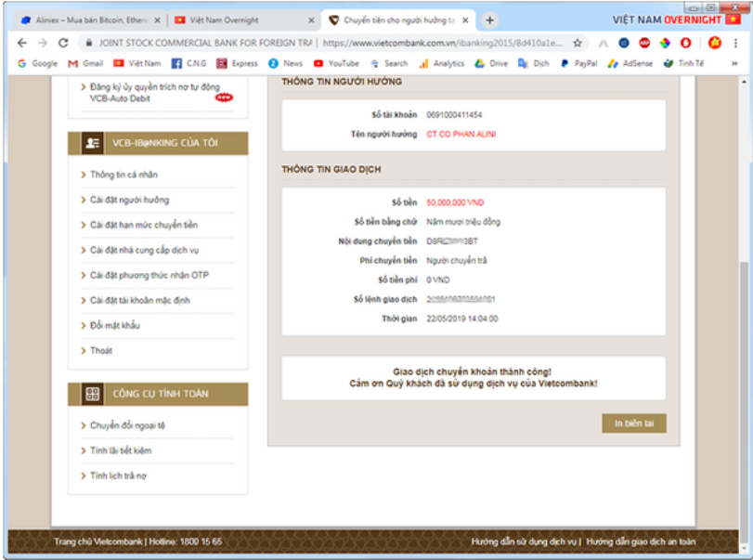Click account number 0691000411454
Viewport: 753px width, 560px height.
coord(454,115)
